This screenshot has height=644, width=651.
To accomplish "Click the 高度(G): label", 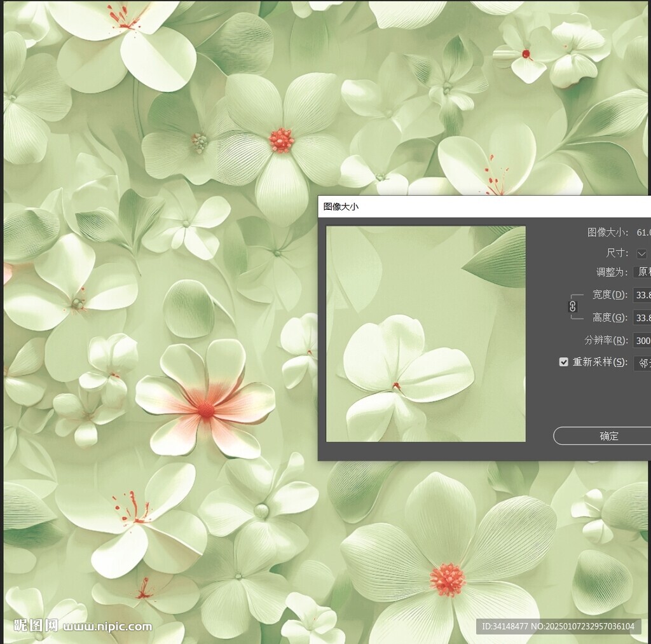I will (610, 318).
